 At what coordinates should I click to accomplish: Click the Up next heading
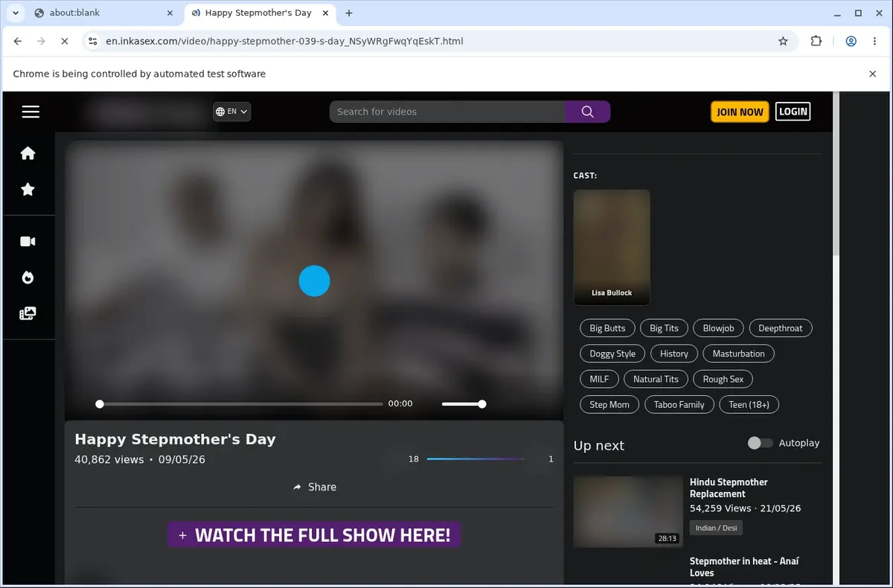tap(598, 445)
